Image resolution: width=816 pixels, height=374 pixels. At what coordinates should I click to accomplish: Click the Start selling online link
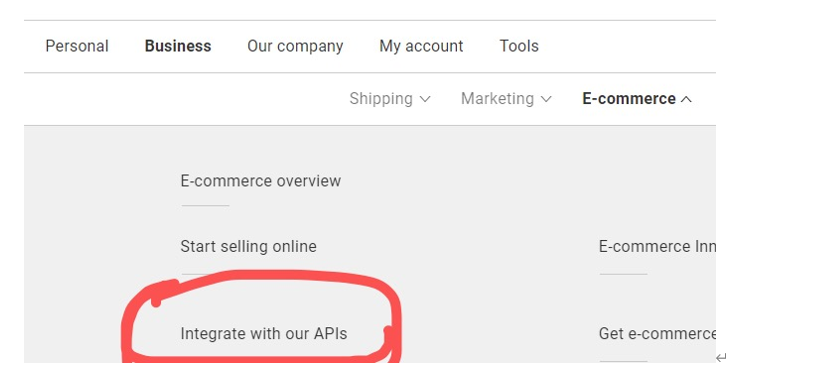(248, 246)
